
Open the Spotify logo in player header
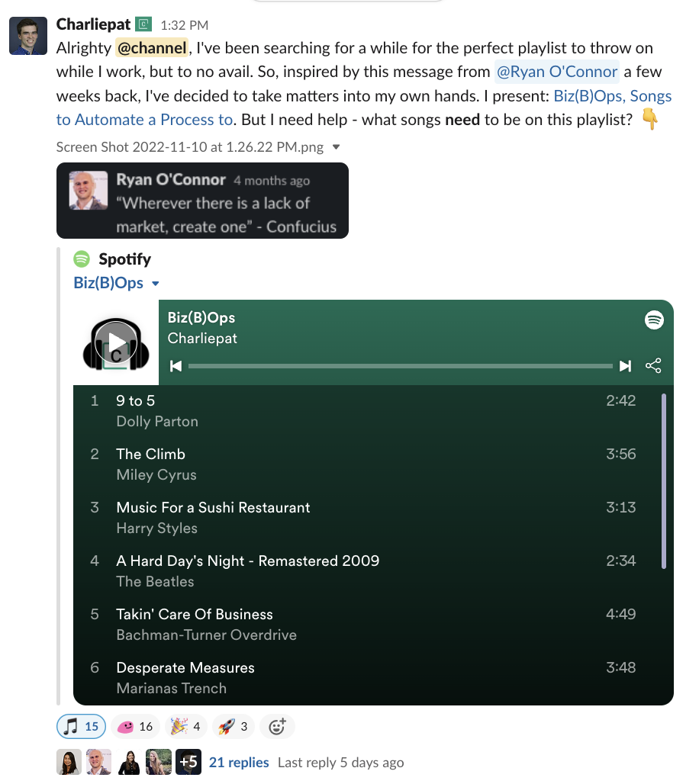654,320
